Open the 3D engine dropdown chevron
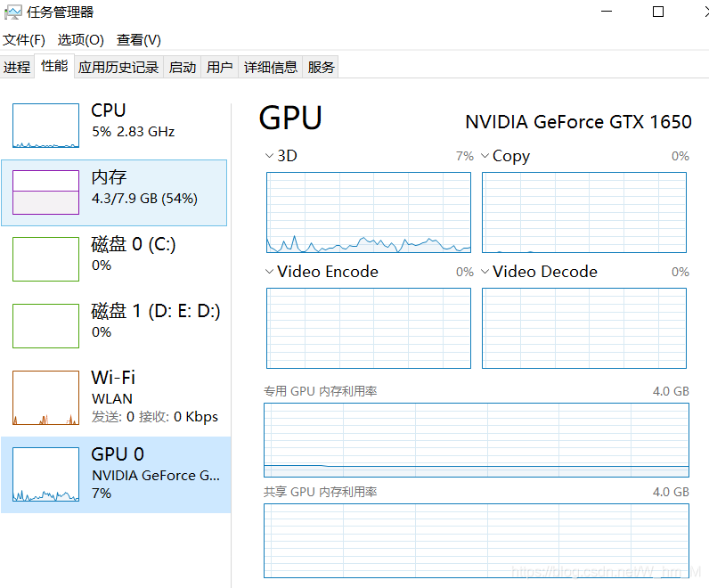Image resolution: width=709 pixels, height=588 pixels. pos(270,156)
